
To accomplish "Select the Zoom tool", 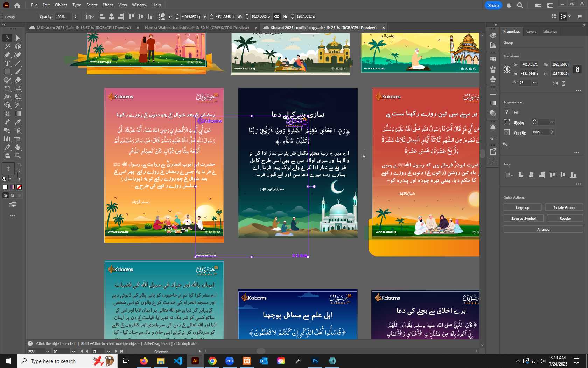I will tap(18, 156).
